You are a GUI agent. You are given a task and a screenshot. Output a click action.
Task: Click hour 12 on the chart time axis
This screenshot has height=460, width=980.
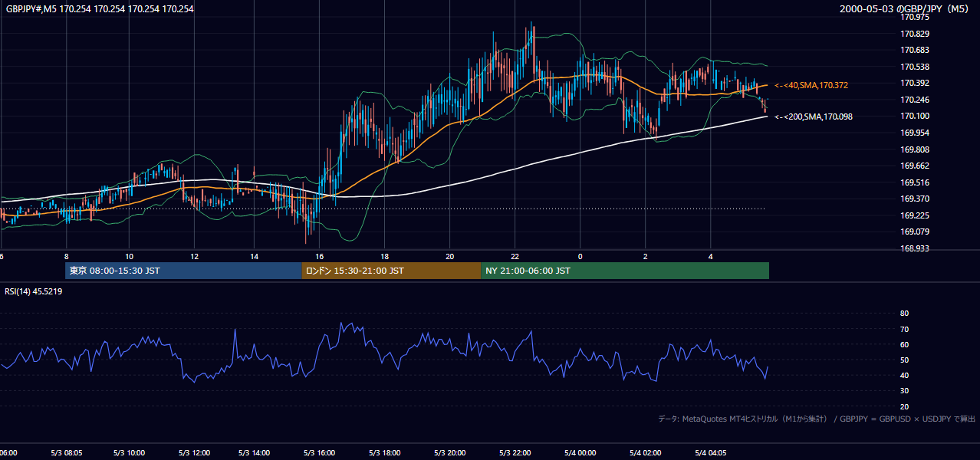point(194,256)
